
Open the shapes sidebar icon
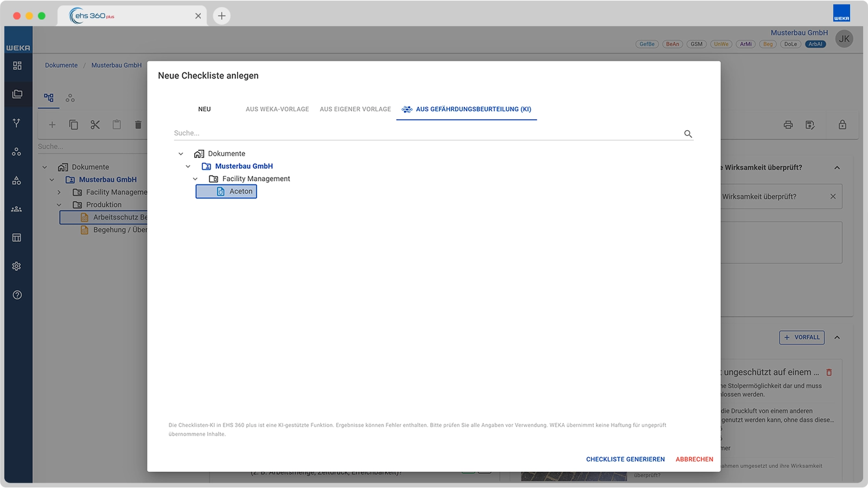17,181
